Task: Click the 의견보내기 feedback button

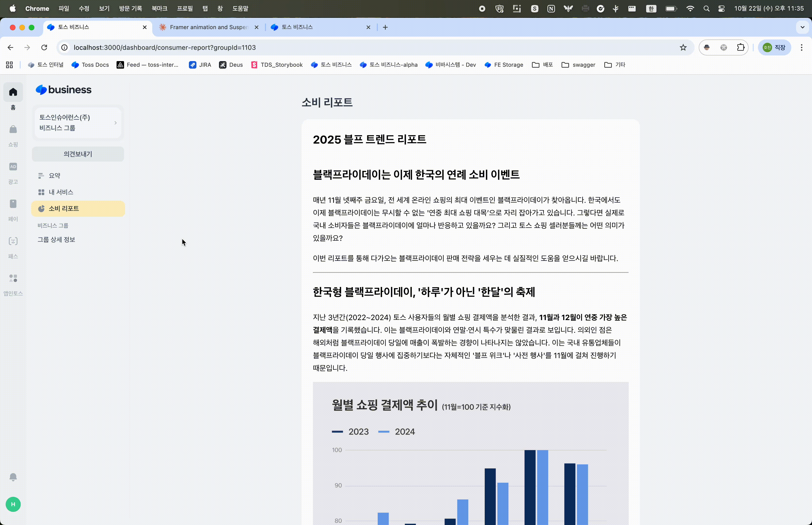Action: tap(78, 154)
